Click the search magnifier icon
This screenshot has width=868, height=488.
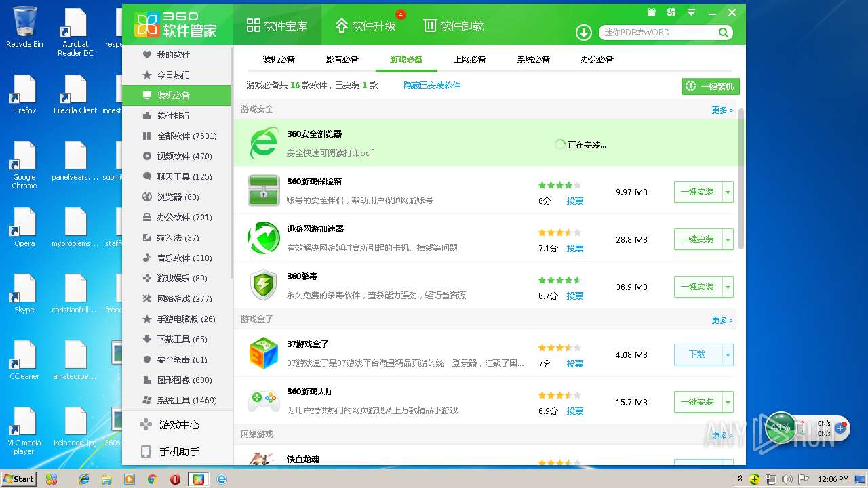[x=724, y=33]
